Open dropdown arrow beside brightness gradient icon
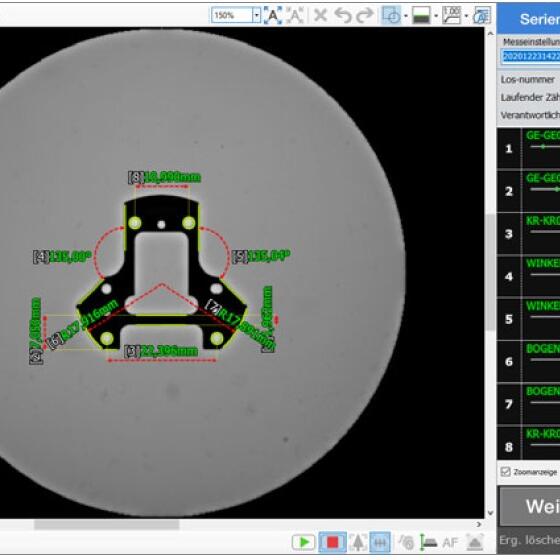 (x=436, y=16)
